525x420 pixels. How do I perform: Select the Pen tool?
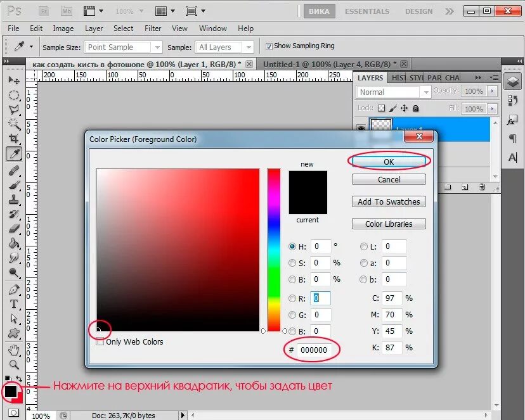14,290
